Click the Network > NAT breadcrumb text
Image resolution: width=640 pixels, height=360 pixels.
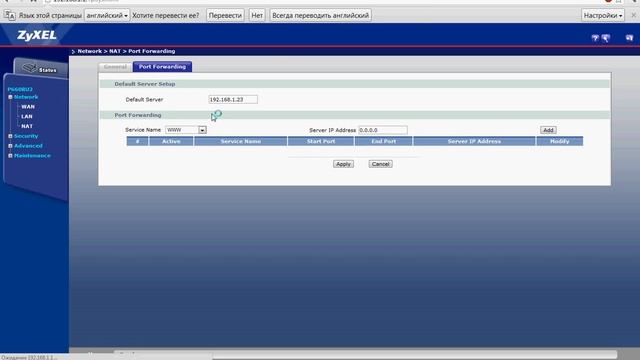[99, 51]
